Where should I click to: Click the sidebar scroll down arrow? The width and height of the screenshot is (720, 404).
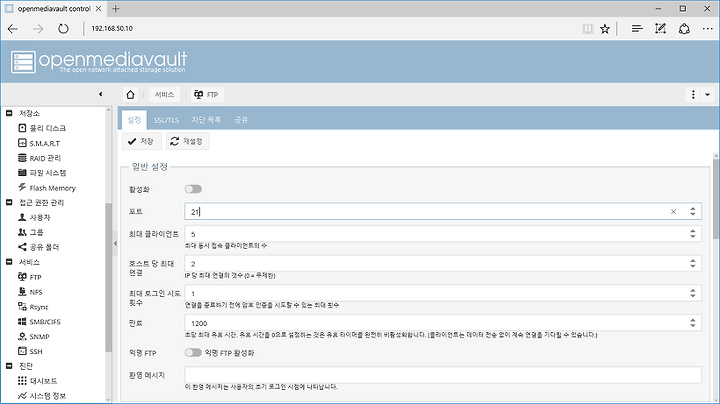pyautogui.click(x=108, y=399)
